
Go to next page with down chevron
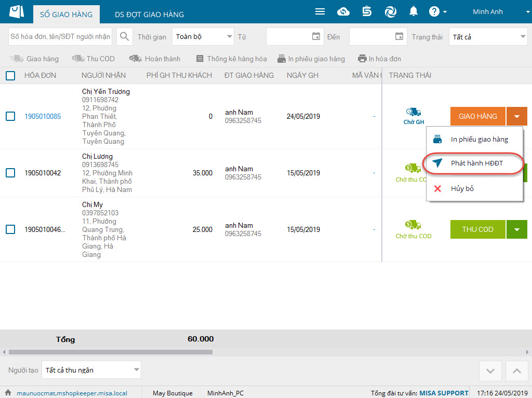pyautogui.click(x=490, y=371)
